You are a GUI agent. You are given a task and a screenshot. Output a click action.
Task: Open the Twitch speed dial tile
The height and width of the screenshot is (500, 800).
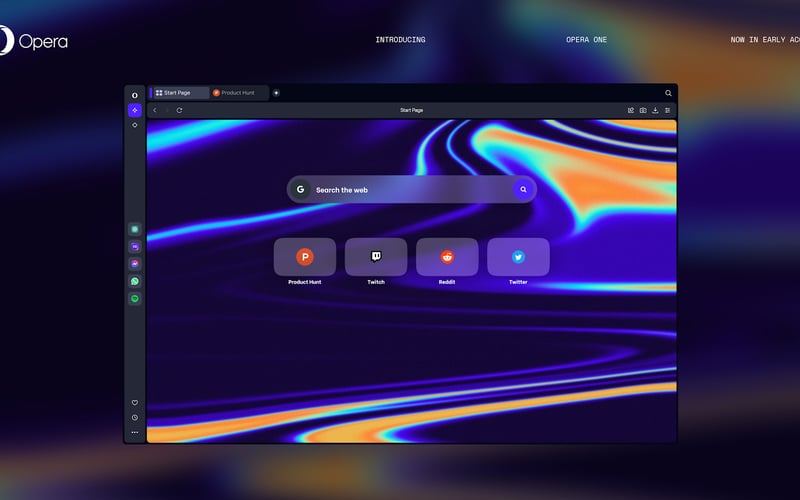pyautogui.click(x=376, y=257)
